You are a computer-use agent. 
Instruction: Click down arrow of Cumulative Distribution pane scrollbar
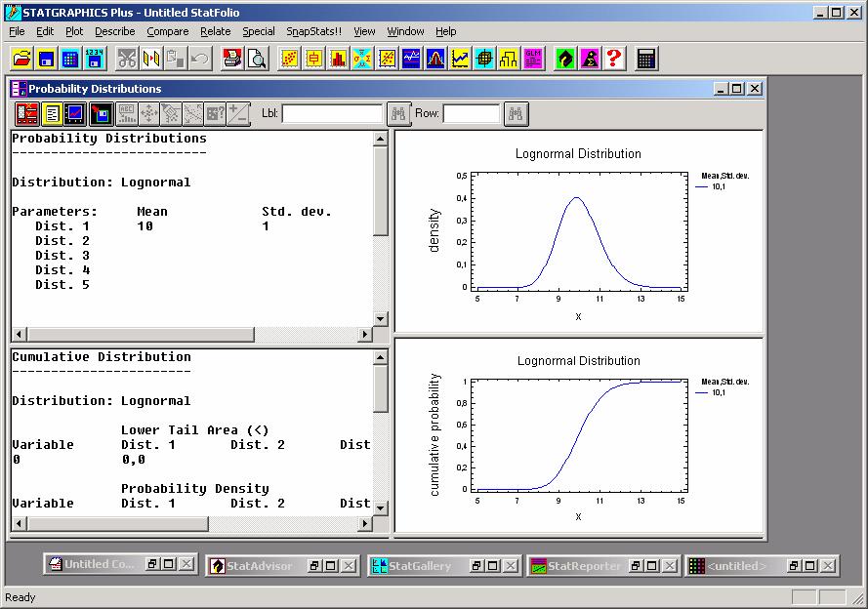381,507
